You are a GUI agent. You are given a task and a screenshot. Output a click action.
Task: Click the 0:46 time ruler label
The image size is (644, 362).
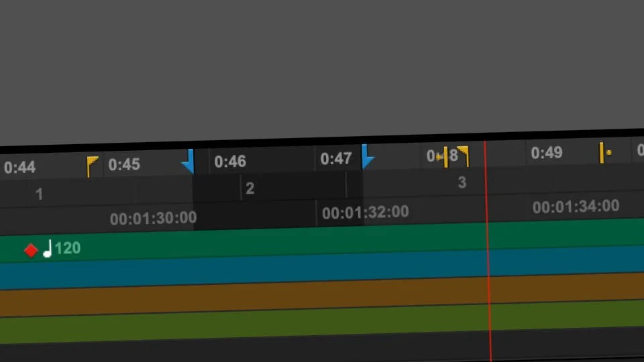230,162
